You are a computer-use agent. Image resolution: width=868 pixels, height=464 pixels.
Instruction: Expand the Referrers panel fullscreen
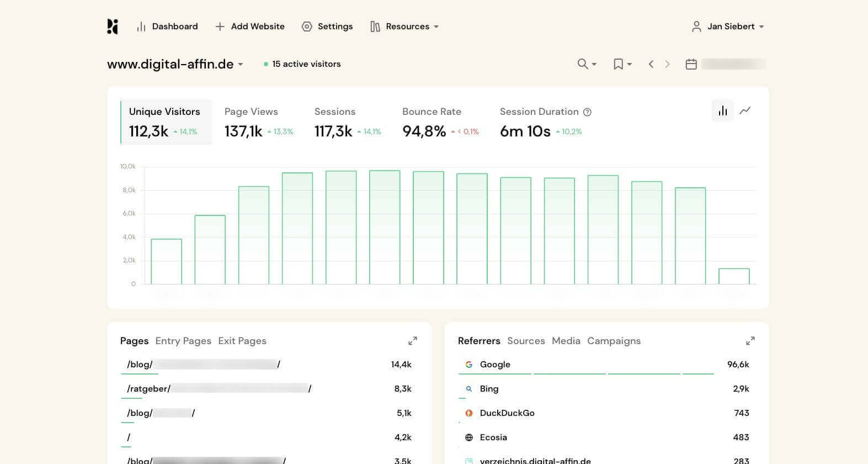750,341
